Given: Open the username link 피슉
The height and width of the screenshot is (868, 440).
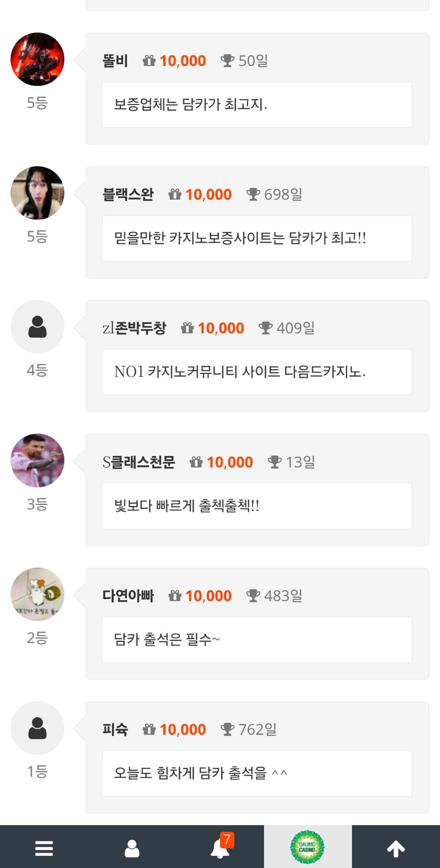Looking at the screenshot, I should (116, 729).
